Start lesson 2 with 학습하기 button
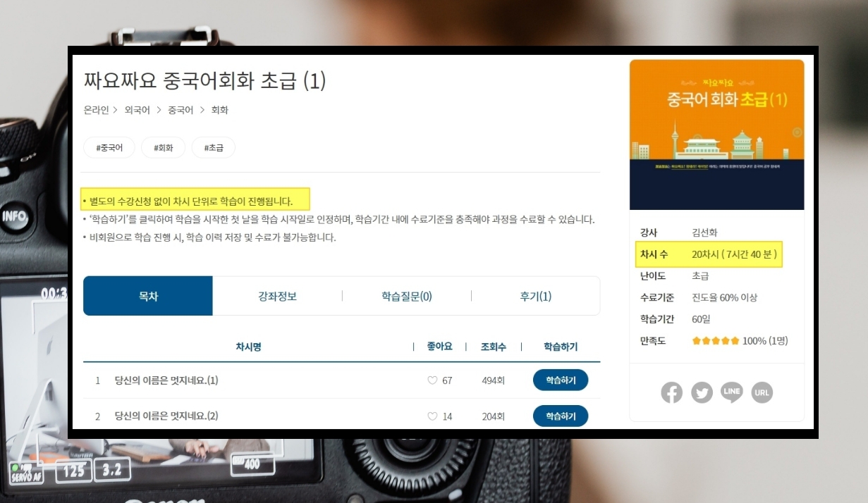 coord(561,416)
